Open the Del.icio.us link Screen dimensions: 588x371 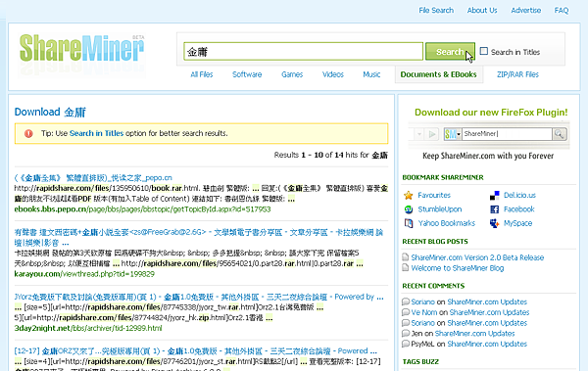(519, 195)
